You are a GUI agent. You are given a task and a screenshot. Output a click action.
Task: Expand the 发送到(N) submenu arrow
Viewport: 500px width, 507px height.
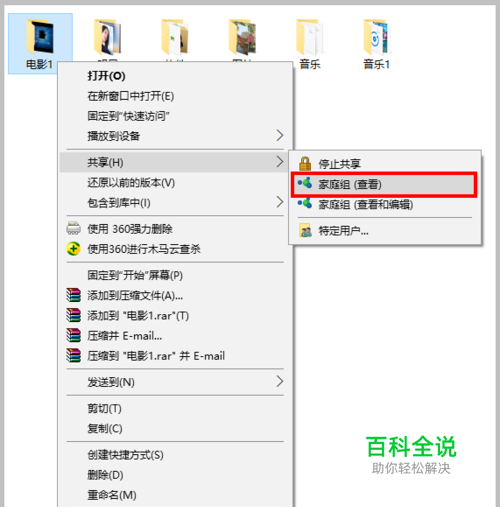(280, 381)
